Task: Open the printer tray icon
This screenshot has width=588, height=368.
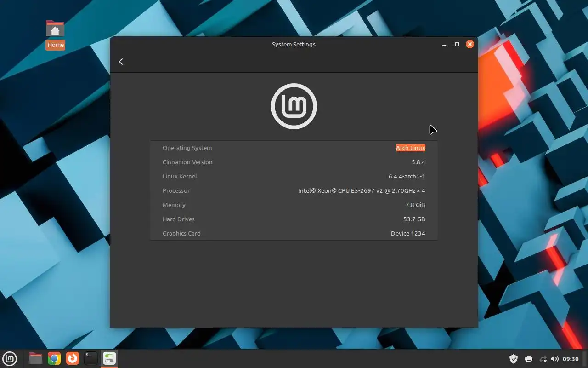Action: coord(529,359)
